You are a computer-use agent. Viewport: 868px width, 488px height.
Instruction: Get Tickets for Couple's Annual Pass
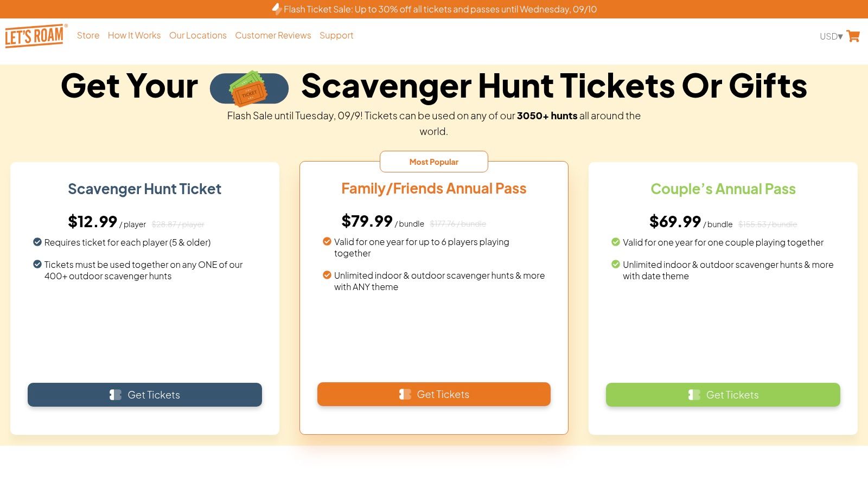point(723,395)
